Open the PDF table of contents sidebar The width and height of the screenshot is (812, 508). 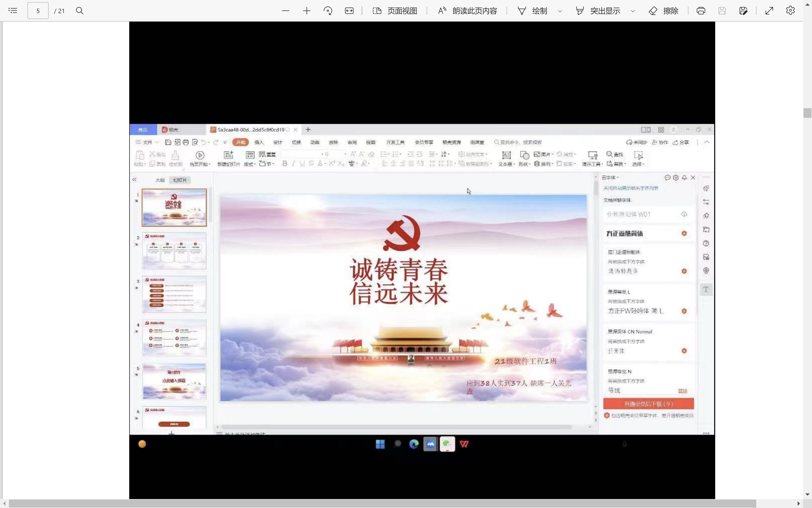tap(13, 10)
